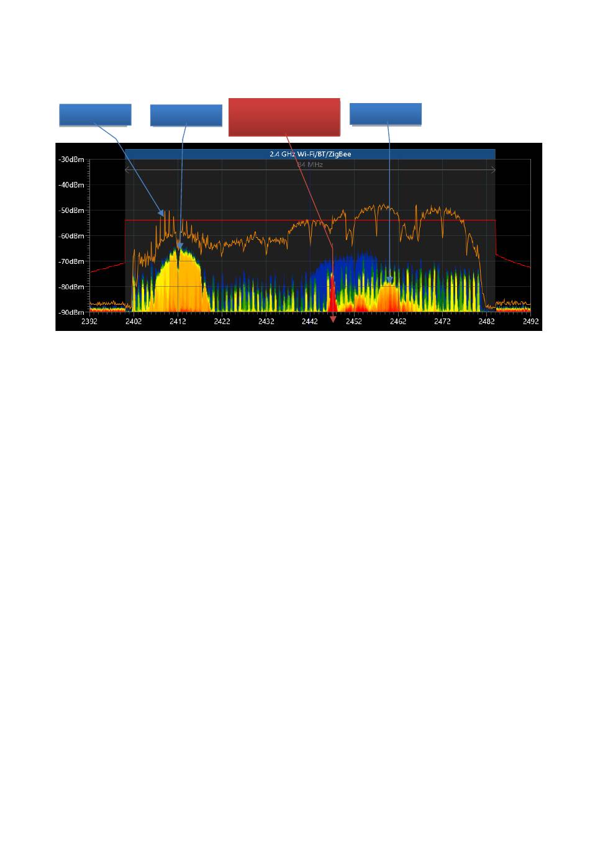Click the -50dBm axis label
This screenshot has height=868, width=590.
pos(71,210)
